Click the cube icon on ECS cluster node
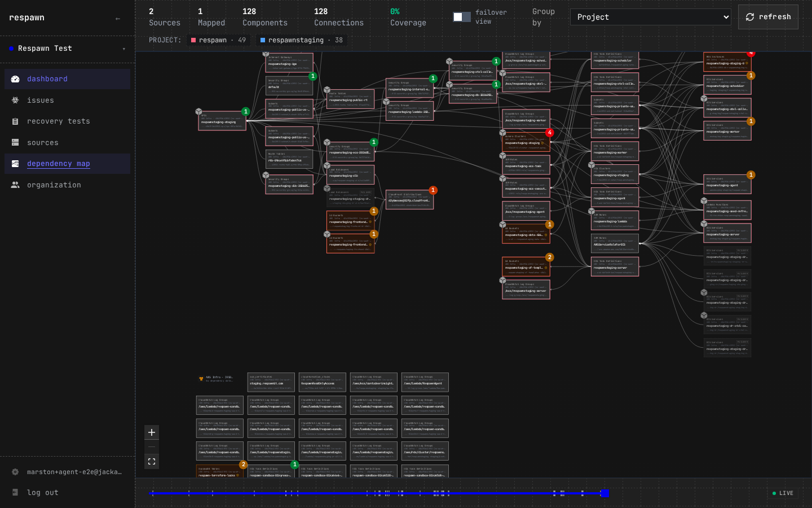Image resolution: width=812 pixels, height=508 pixels. click(x=592, y=166)
